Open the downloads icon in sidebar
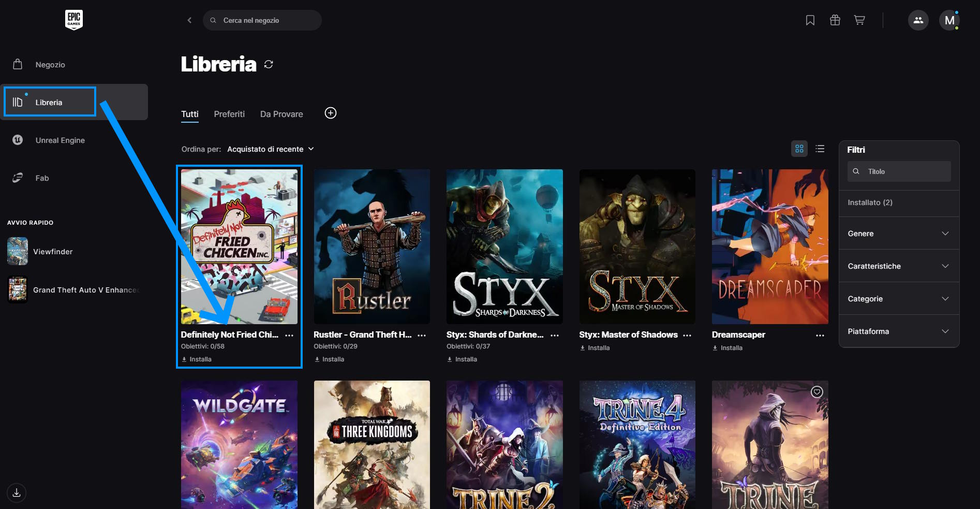Screen dimensions: 980x509 click(17, 492)
